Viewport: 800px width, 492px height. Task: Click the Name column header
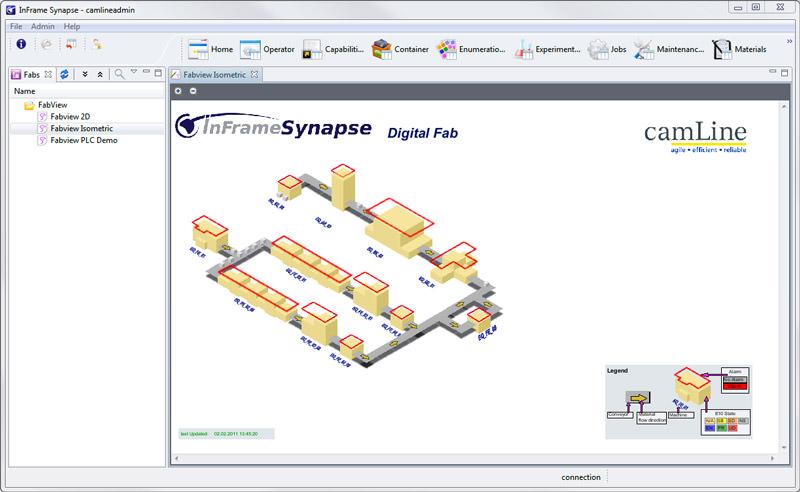[87, 91]
